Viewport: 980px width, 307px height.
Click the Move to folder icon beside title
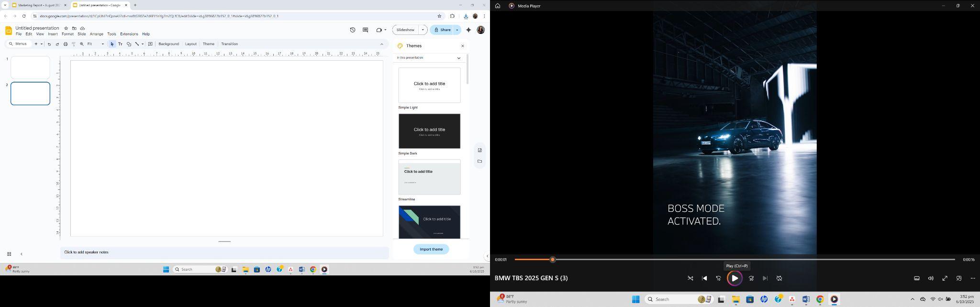[x=74, y=28]
